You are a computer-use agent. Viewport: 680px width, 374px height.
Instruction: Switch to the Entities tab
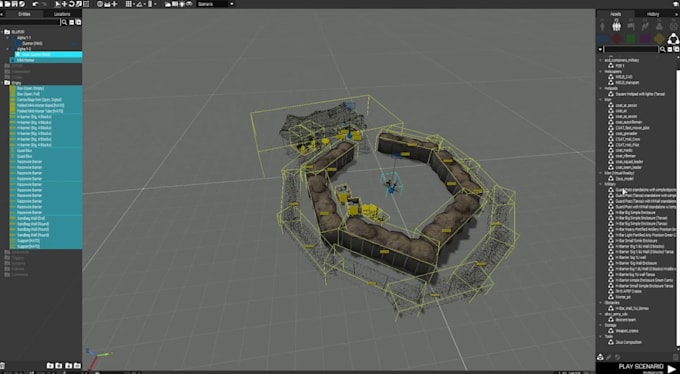24,14
